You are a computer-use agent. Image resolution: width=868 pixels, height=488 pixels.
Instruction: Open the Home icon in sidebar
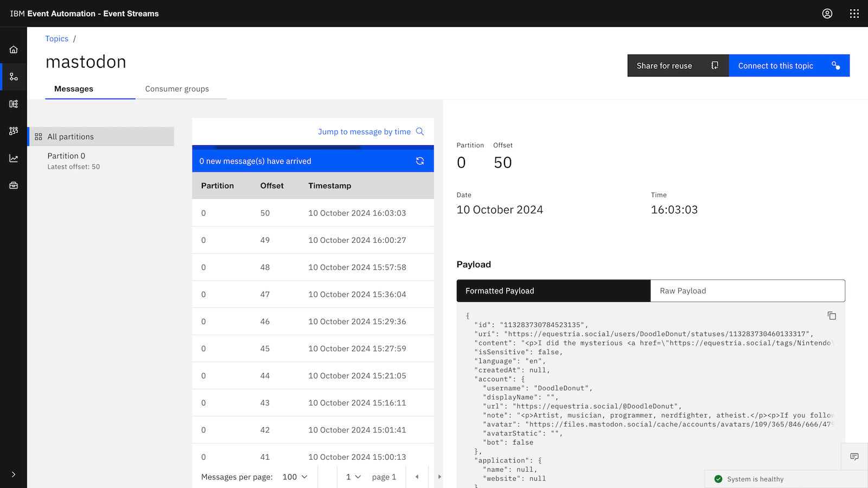click(x=14, y=50)
